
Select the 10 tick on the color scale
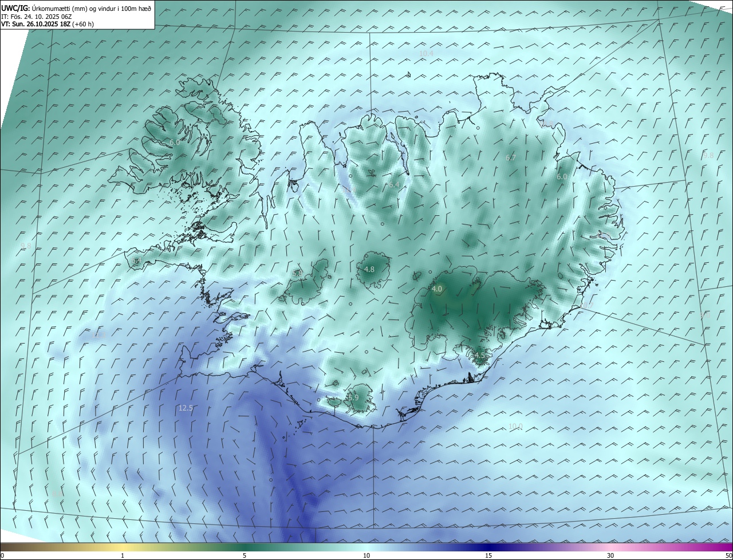coord(366,555)
